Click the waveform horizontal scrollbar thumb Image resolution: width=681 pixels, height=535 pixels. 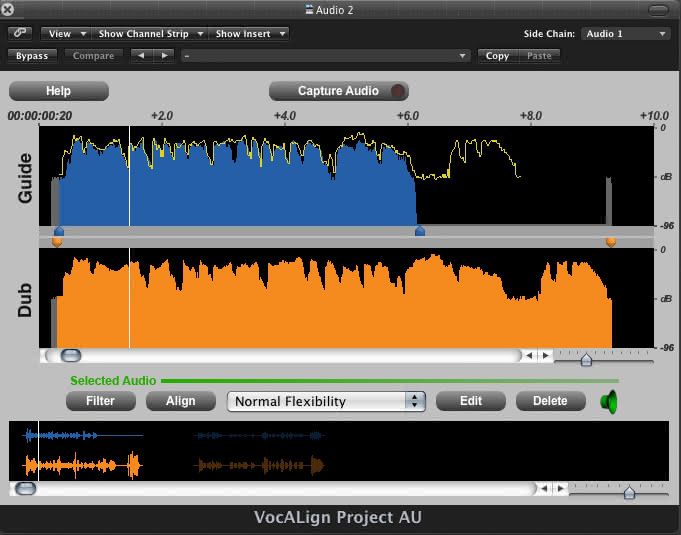point(70,356)
